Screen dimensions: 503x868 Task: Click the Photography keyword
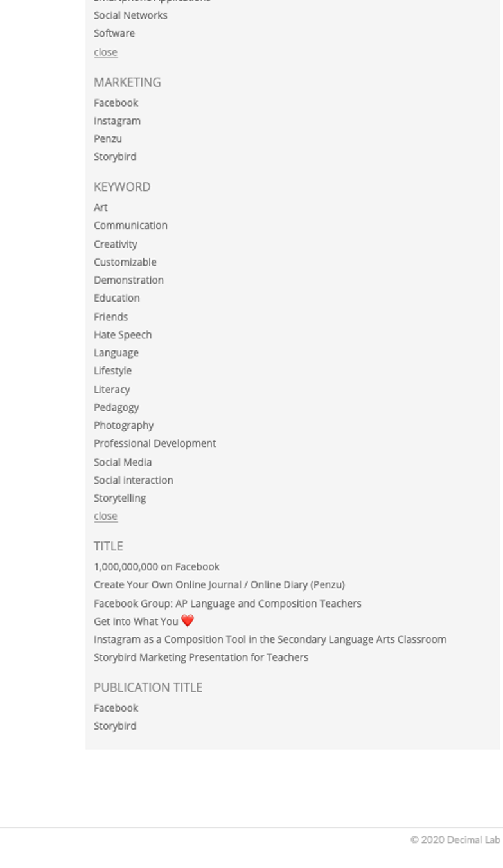click(124, 426)
